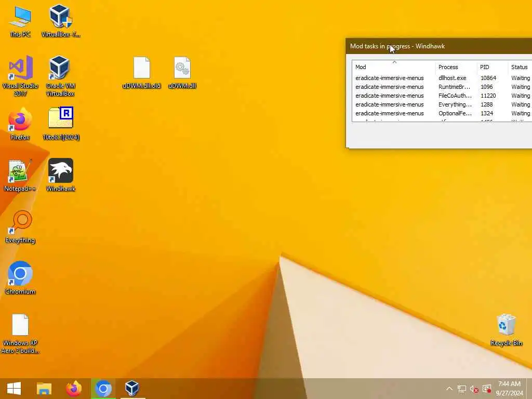Image resolution: width=532 pixels, height=399 pixels.
Task: Select the Recycle Bin icon
Action: point(506,330)
